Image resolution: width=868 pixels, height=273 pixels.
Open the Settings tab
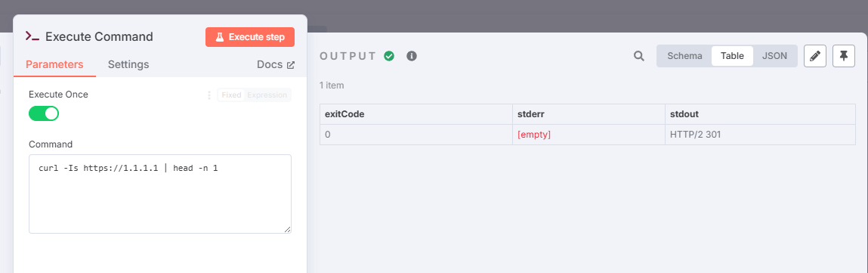[x=128, y=64]
